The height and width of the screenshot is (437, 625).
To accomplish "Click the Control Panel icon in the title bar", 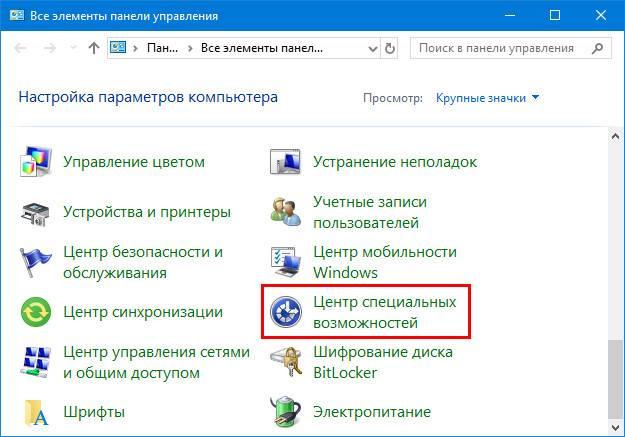I will coord(17,16).
